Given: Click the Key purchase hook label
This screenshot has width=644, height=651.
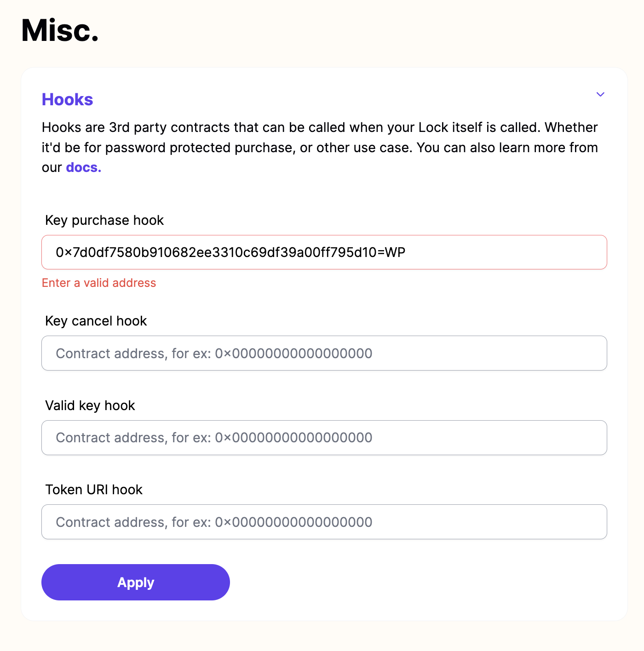Looking at the screenshot, I should click(104, 220).
